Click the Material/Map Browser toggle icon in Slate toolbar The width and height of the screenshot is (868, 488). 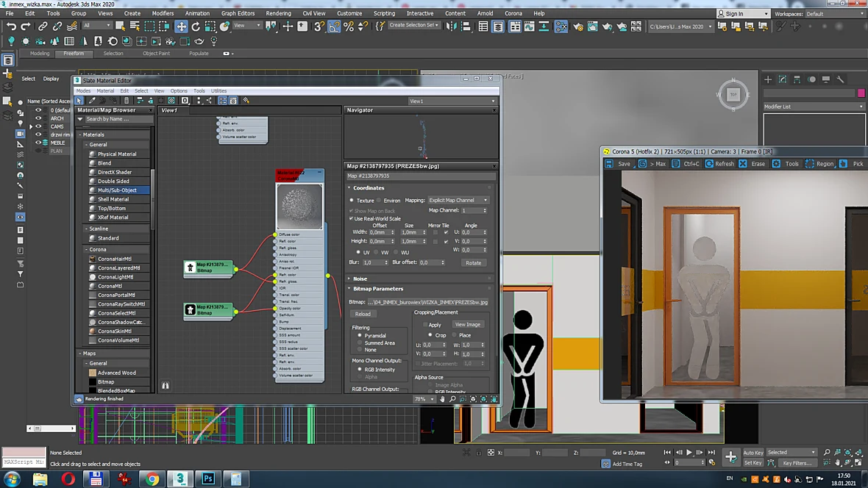click(x=223, y=101)
